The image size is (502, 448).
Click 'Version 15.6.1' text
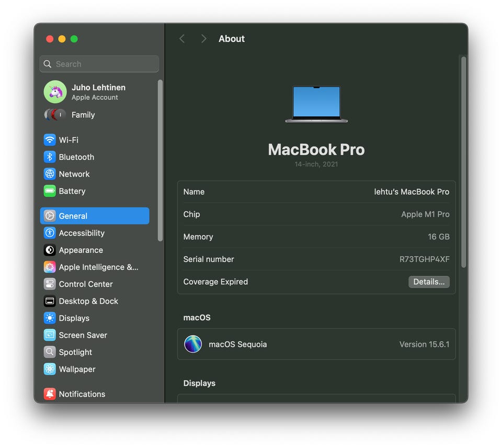(x=424, y=344)
